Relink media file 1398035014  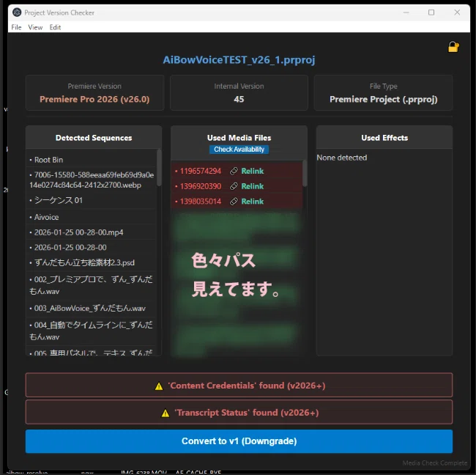point(252,202)
